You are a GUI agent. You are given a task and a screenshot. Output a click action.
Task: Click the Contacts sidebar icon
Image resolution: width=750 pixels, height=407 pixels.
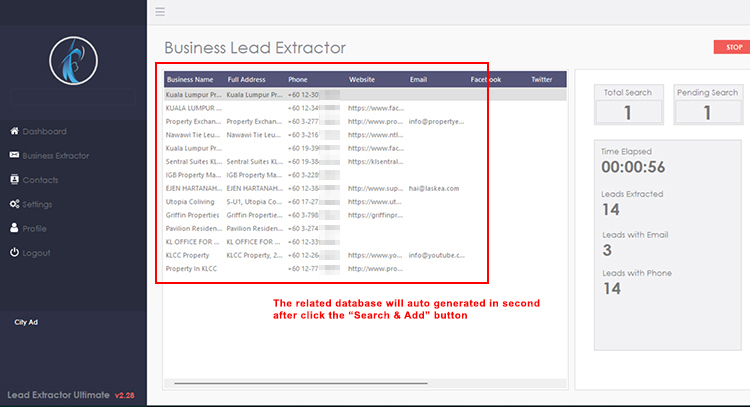point(14,180)
